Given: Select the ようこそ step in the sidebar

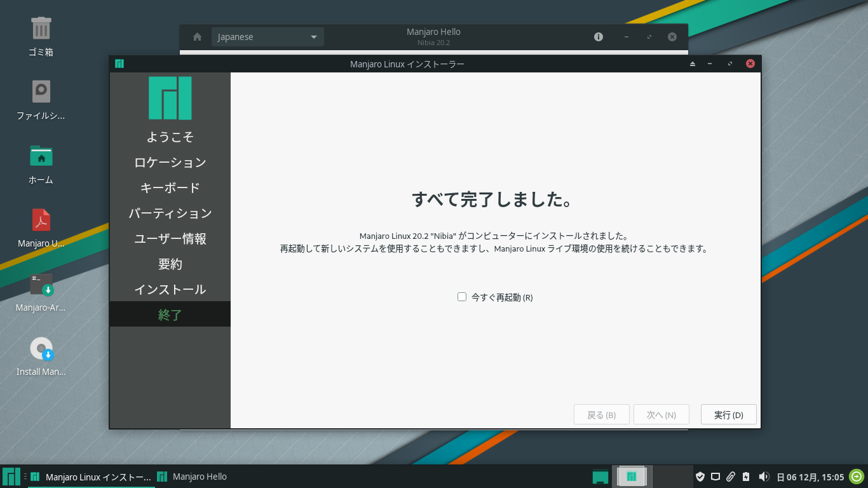Looking at the screenshot, I should 170,137.
